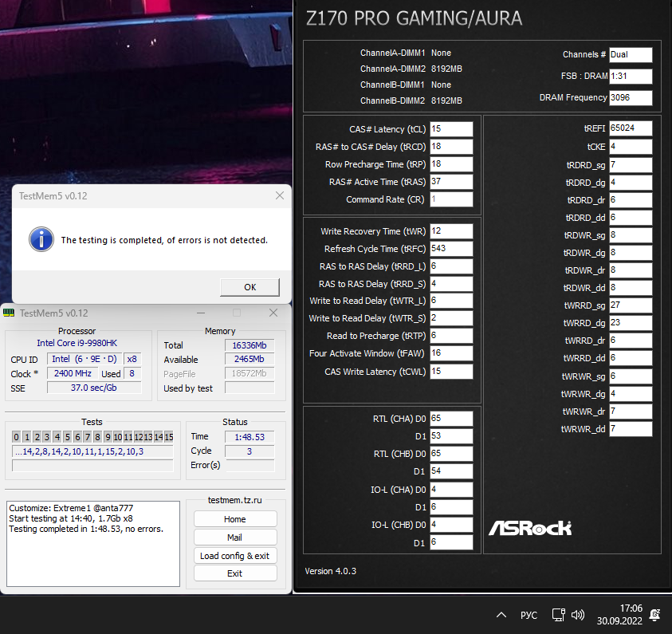
Task: Click the SSE 37.0 sec/Gb field
Action: (x=94, y=388)
